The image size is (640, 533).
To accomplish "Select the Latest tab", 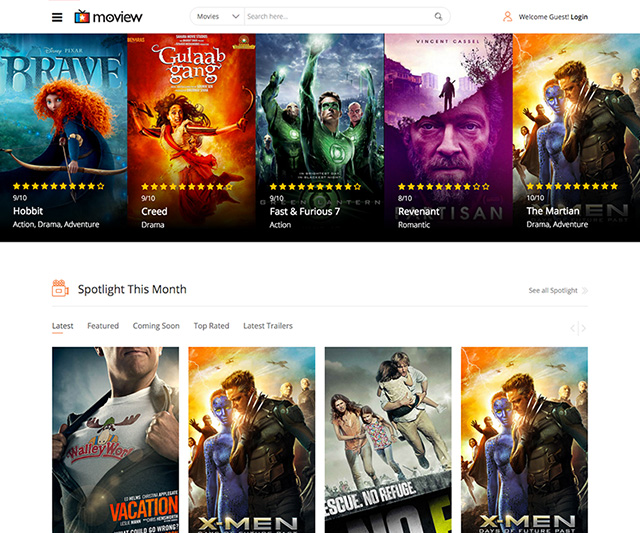I will click(62, 326).
